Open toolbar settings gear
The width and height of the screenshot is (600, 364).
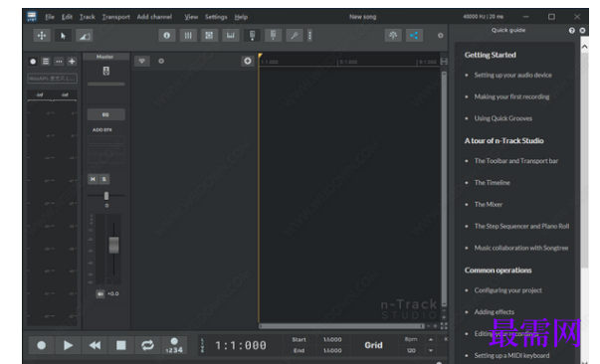click(x=441, y=35)
